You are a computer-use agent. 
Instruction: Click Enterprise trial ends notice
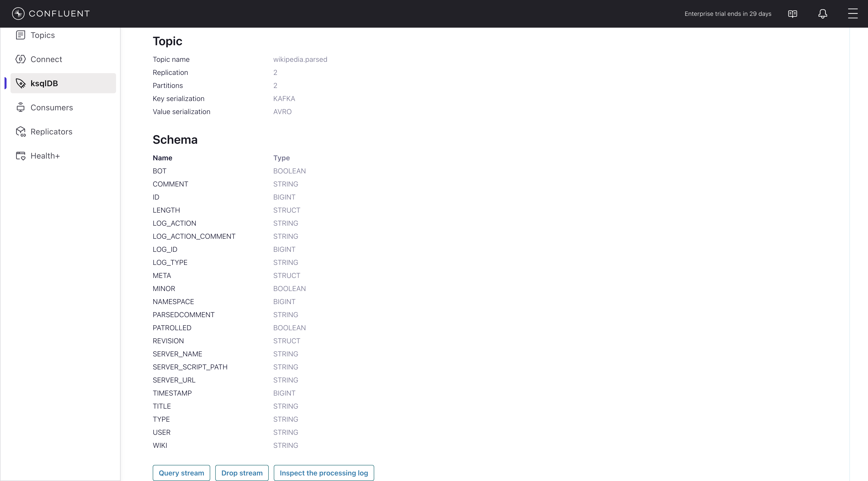point(728,14)
